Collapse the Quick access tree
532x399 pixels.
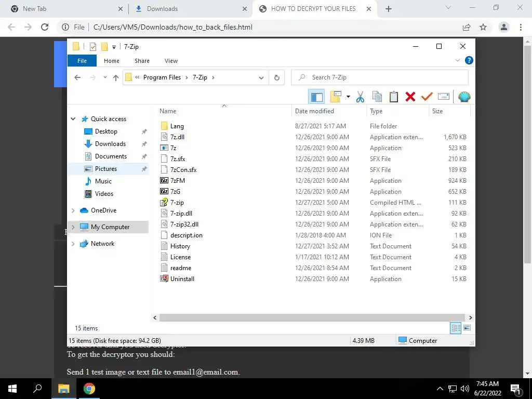coord(73,119)
